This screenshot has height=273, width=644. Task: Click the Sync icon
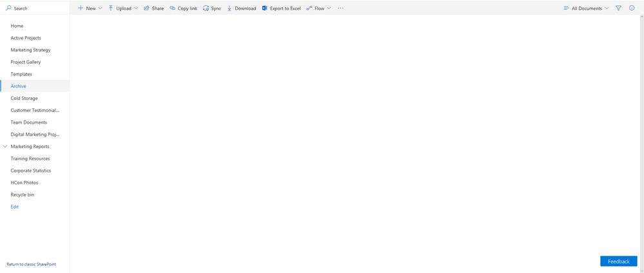point(206,8)
